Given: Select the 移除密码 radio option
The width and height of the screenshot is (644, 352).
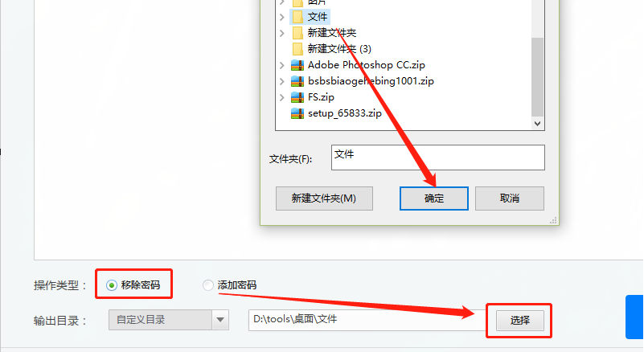Looking at the screenshot, I should (x=111, y=285).
